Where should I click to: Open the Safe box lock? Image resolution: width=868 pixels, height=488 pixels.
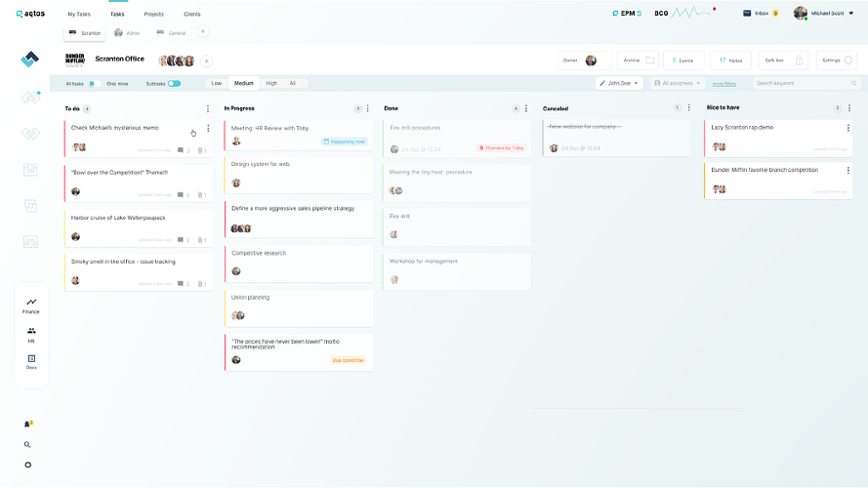click(x=783, y=61)
